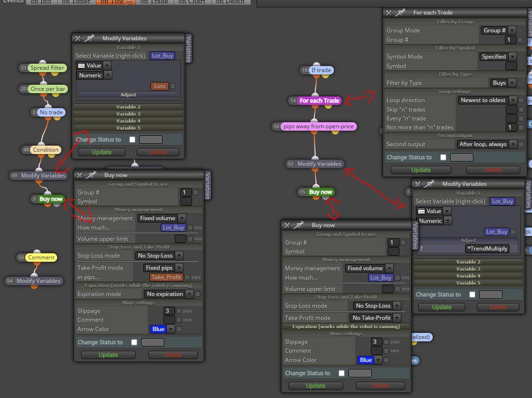The image size is (532, 398).
Task: Expand Loop direction Newest to oldest dropdown
Action: pos(487,100)
